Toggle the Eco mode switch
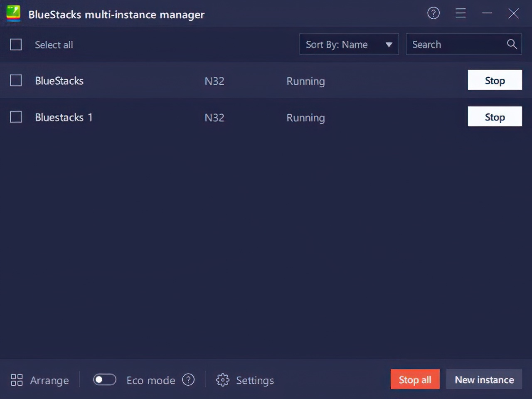This screenshot has height=399, width=532. [105, 379]
